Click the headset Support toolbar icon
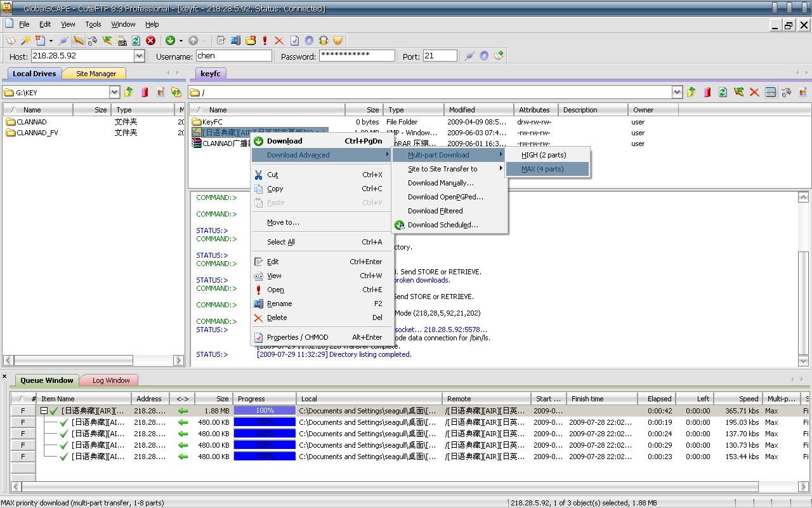Viewport: 812px width, 508px height. pos(324,41)
